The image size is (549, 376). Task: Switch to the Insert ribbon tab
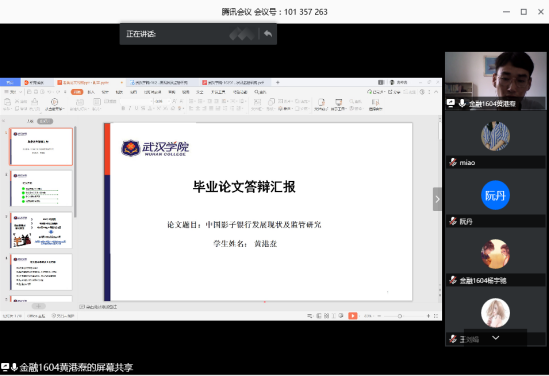click(x=91, y=92)
